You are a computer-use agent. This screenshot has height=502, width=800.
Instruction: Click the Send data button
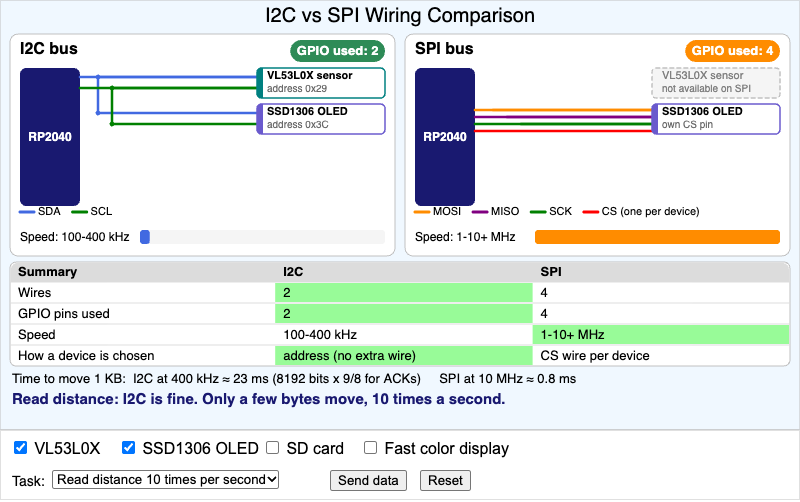coord(368,481)
